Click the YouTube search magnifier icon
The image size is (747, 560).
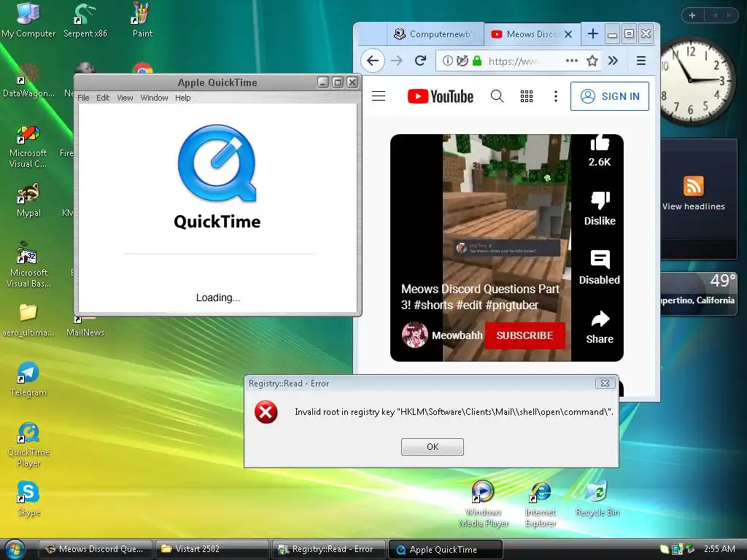click(497, 96)
